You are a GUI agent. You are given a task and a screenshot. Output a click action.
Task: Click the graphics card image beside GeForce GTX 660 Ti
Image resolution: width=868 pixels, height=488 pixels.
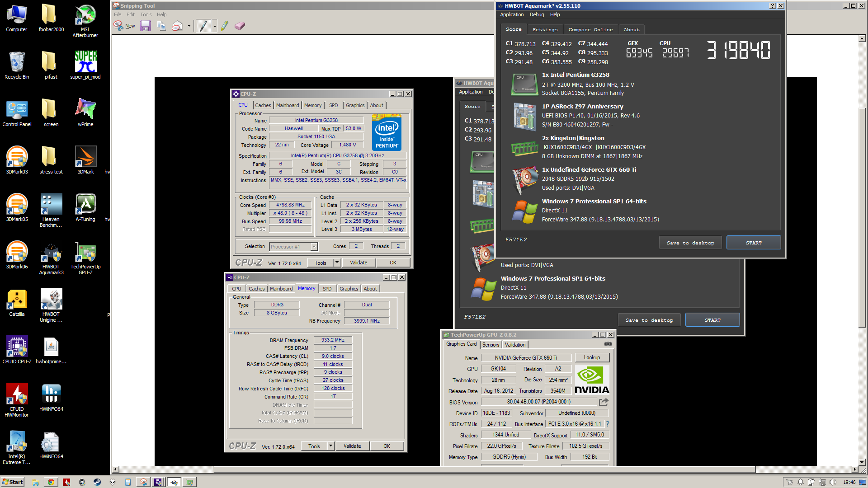point(524,180)
